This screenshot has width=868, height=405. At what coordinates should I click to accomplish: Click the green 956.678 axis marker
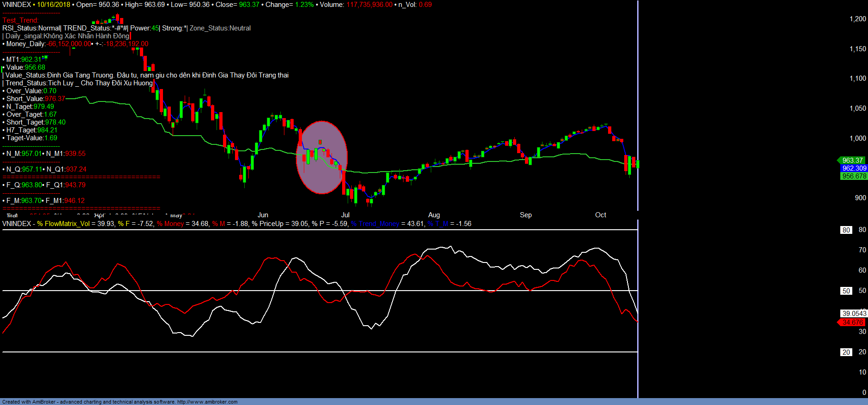click(x=854, y=176)
